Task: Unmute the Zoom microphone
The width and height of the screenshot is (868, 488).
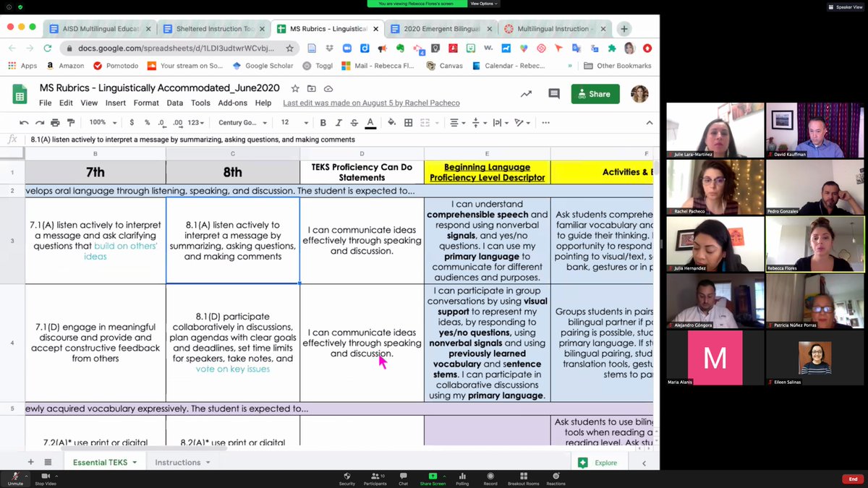Action: tap(14, 479)
